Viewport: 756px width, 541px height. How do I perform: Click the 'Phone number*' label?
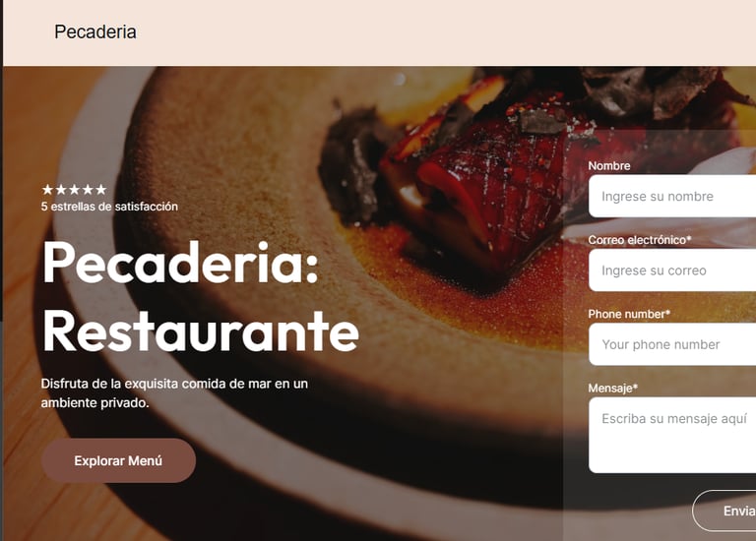coord(629,314)
